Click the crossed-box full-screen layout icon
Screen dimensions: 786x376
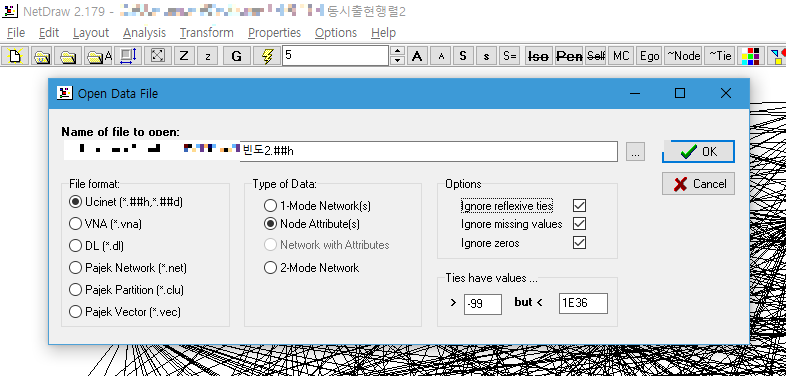(158, 56)
